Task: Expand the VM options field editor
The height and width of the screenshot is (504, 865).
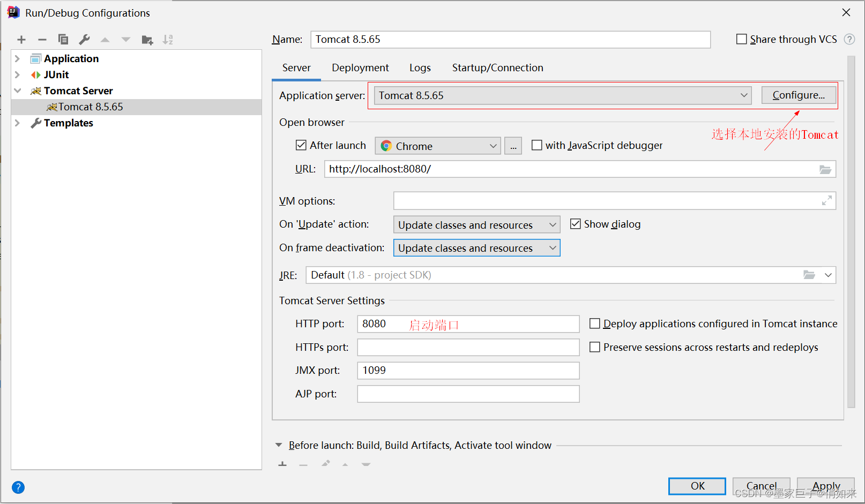Action: pos(826,200)
